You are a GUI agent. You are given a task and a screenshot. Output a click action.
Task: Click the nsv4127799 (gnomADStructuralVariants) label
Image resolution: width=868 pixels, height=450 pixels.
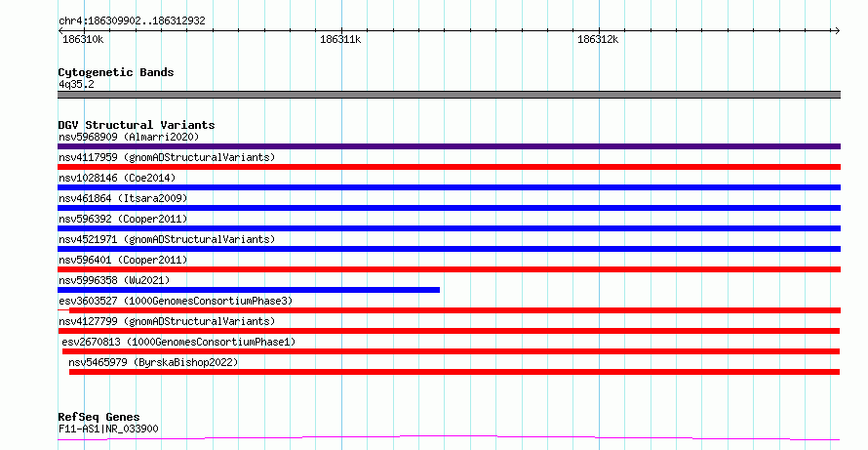(x=167, y=321)
